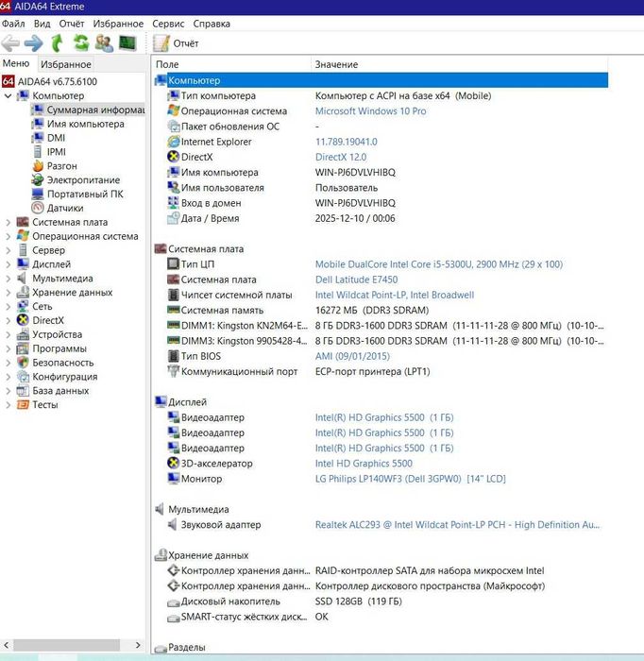Click the Разгон flame icon
Screen dimensions: 644x661
pyautogui.click(x=38, y=165)
